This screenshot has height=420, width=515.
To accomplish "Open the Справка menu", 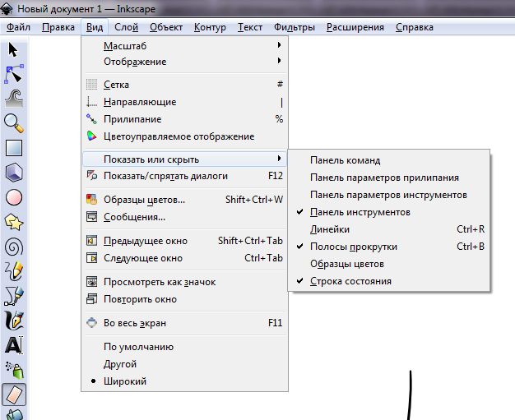I will click(414, 27).
